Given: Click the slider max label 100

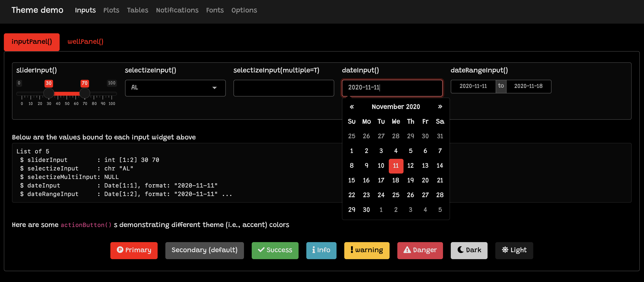Looking at the screenshot, I should click(x=112, y=83).
